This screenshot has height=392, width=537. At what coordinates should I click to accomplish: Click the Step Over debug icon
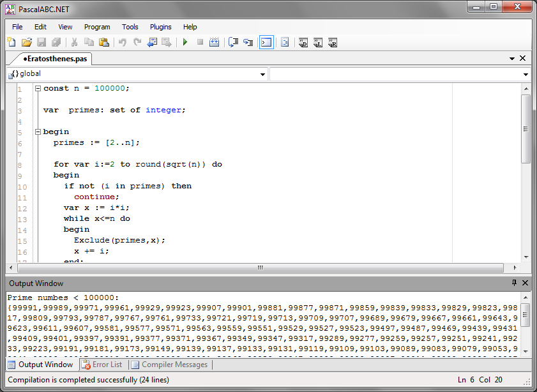click(x=233, y=42)
